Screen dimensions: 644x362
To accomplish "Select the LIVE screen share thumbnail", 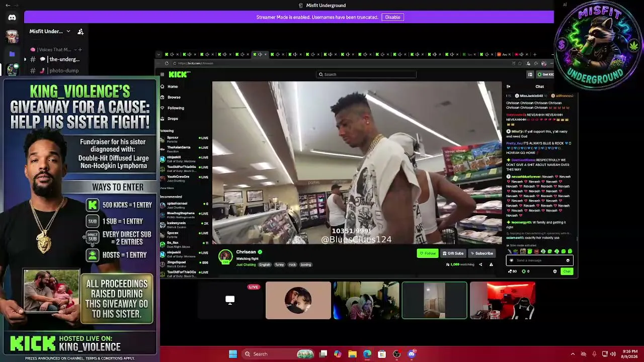I will tap(230, 301).
